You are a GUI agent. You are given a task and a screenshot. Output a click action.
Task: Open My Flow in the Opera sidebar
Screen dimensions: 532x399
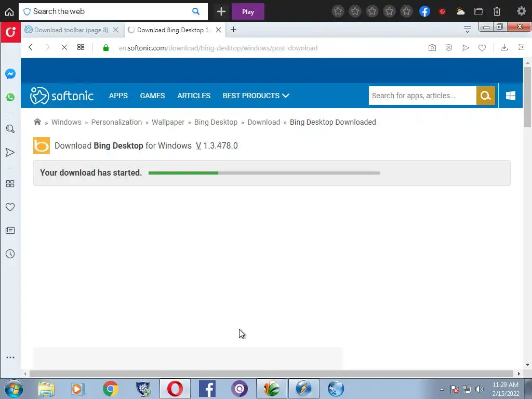[x=10, y=152]
